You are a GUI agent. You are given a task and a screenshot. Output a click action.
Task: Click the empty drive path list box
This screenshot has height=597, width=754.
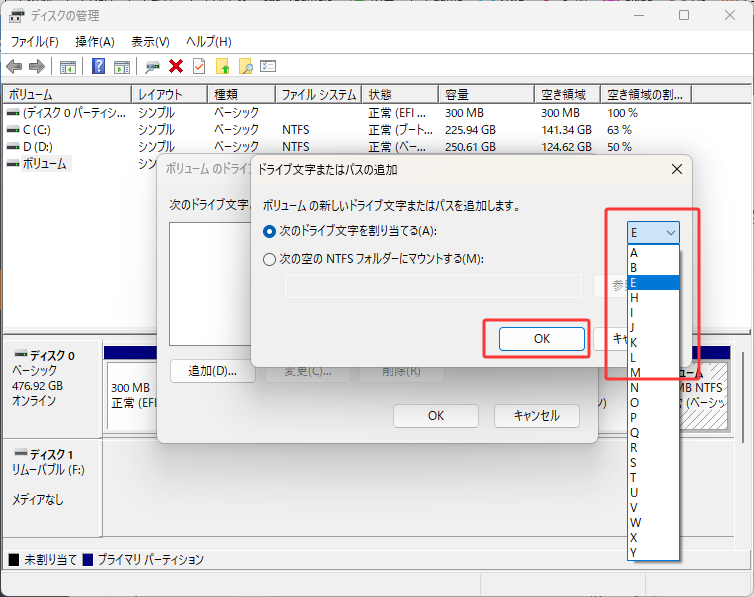[210, 284]
